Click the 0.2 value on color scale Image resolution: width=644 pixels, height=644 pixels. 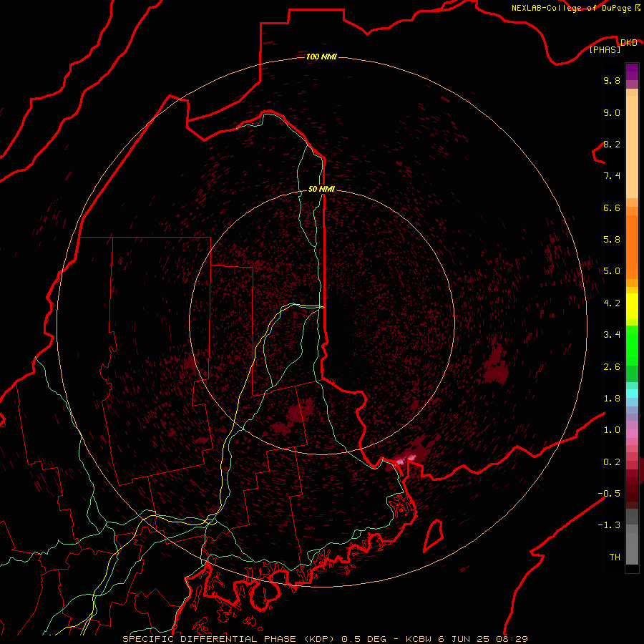tap(612, 462)
